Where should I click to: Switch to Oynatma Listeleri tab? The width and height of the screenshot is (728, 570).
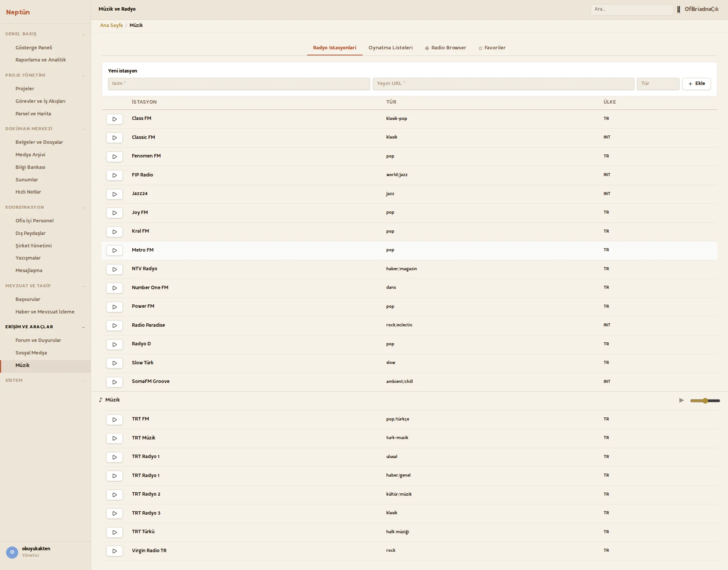click(391, 48)
